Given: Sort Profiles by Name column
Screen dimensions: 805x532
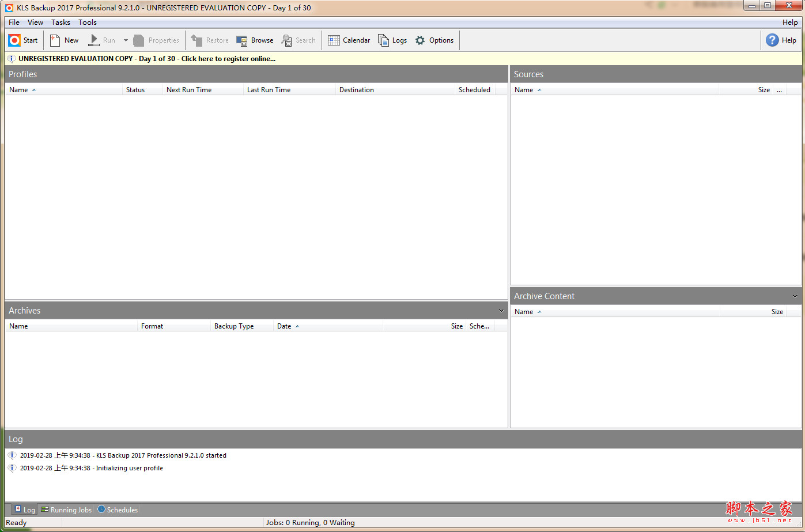Looking at the screenshot, I should click(x=63, y=90).
